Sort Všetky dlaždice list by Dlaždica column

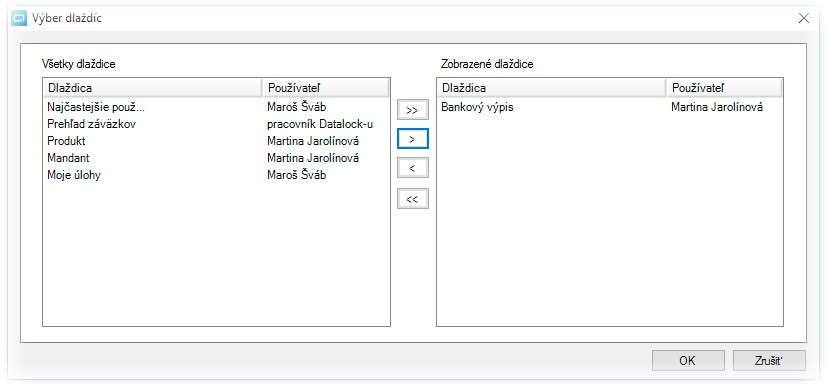[152, 88]
